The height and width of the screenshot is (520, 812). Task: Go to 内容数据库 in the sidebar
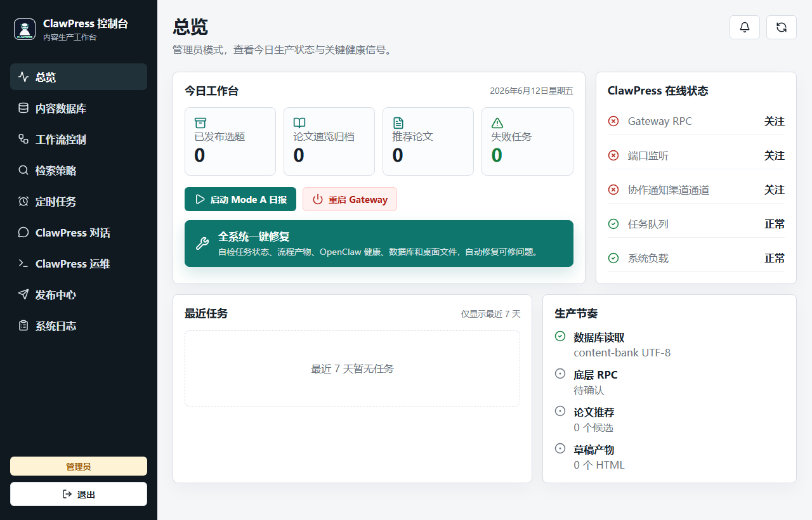click(x=79, y=108)
